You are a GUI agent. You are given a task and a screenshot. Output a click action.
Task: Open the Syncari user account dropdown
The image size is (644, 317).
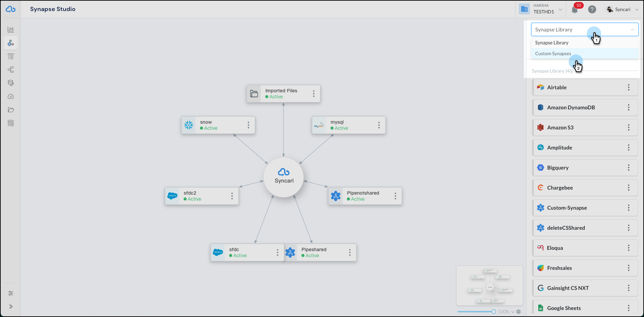(x=623, y=9)
